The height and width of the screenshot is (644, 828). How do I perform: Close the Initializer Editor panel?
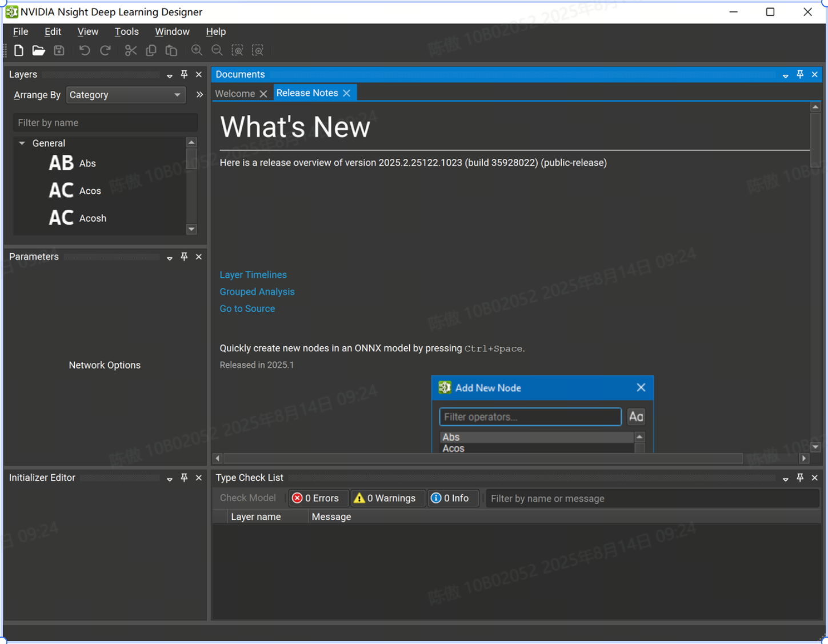pos(199,478)
